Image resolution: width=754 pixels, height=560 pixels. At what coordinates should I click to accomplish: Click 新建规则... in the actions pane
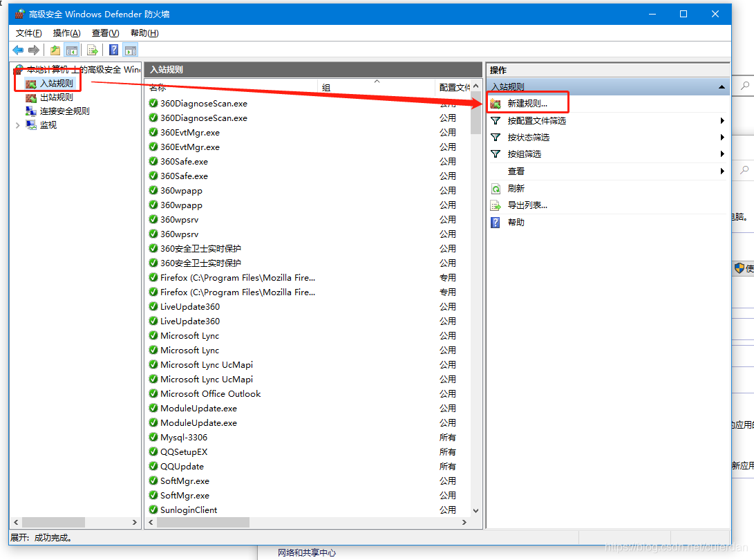527,104
